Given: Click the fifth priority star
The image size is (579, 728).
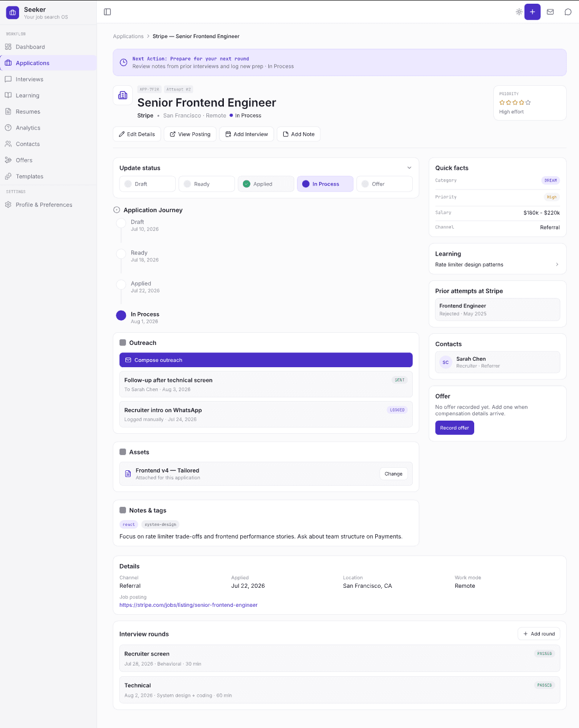Looking at the screenshot, I should tap(528, 103).
